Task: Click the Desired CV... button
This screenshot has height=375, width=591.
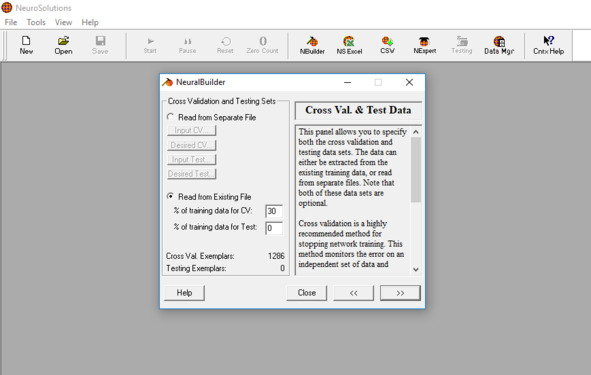Action: coord(192,145)
